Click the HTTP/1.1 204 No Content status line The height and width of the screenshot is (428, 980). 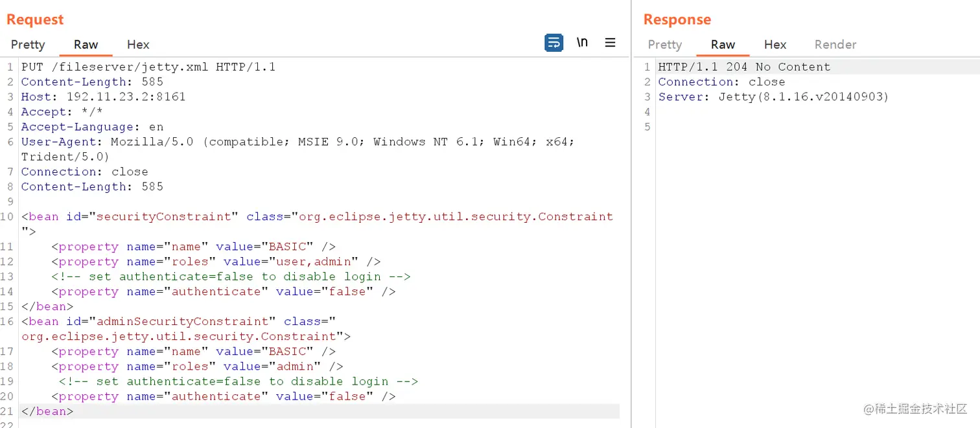(x=744, y=67)
